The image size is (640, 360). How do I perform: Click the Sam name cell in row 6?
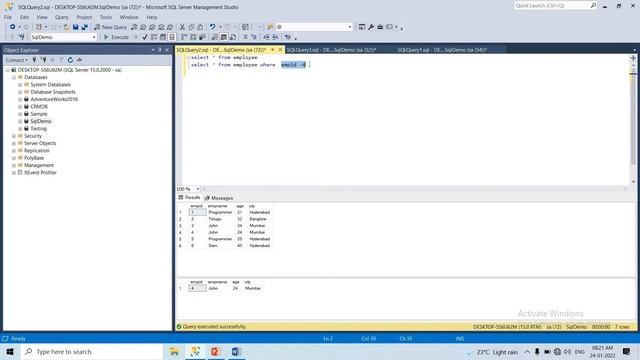tap(213, 246)
